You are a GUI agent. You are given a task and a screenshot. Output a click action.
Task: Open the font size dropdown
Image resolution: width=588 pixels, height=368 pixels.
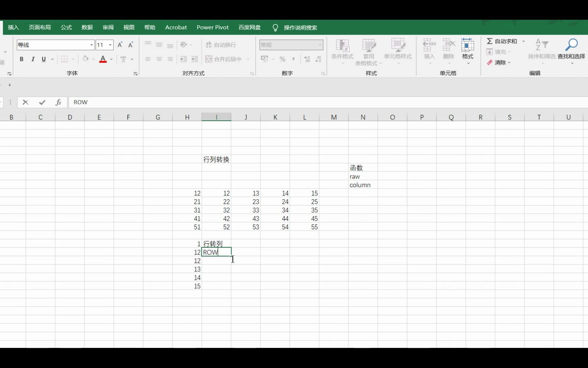coord(110,45)
